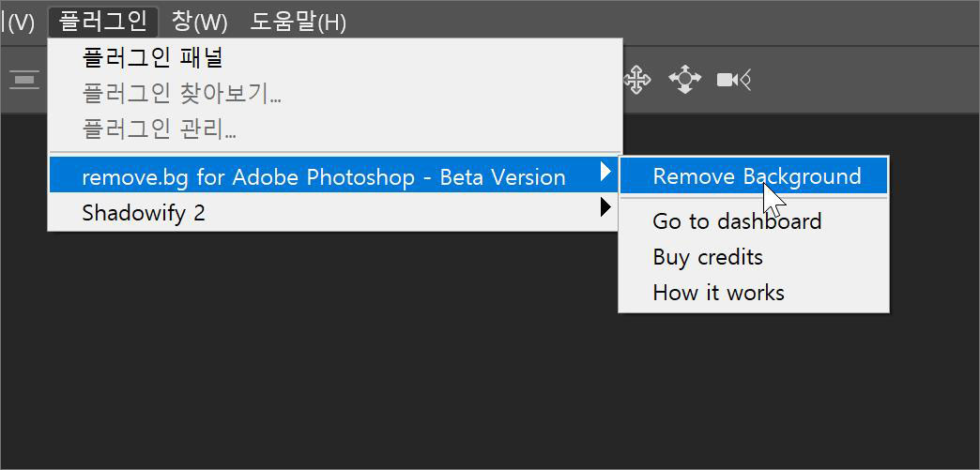Screen dimensions: 980x470
Task: Select How it works option
Action: point(754,293)
